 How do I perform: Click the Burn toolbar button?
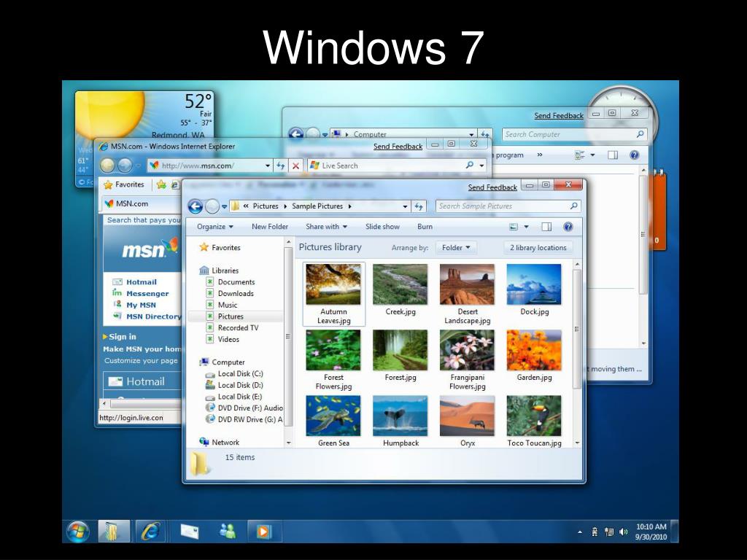pos(425,227)
